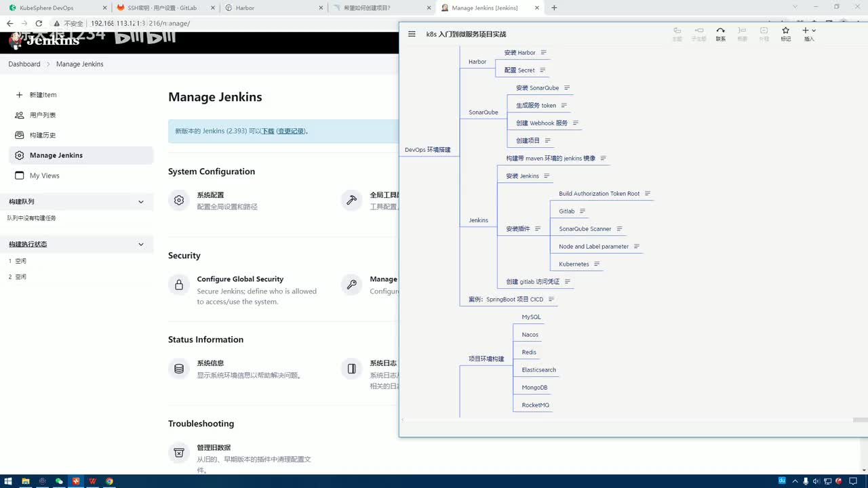Switch to KubeSphere DevOps browser tab
Screen dimensions: 868x488
[56, 7]
